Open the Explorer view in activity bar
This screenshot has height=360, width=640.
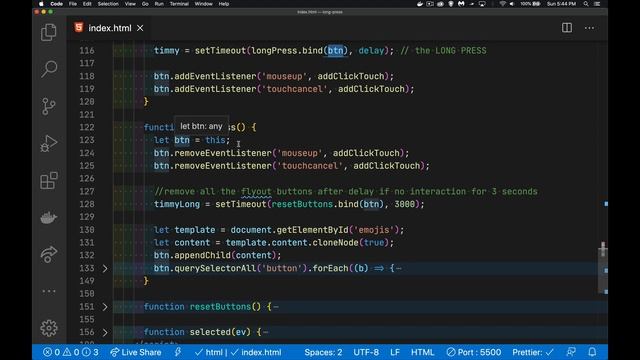[x=49, y=33]
